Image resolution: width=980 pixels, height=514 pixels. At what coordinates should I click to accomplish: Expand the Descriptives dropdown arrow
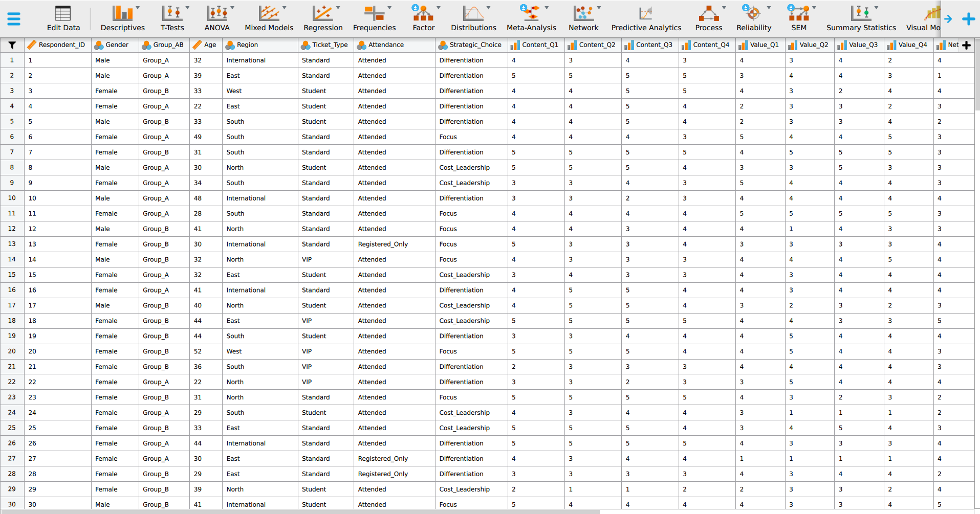(138, 8)
